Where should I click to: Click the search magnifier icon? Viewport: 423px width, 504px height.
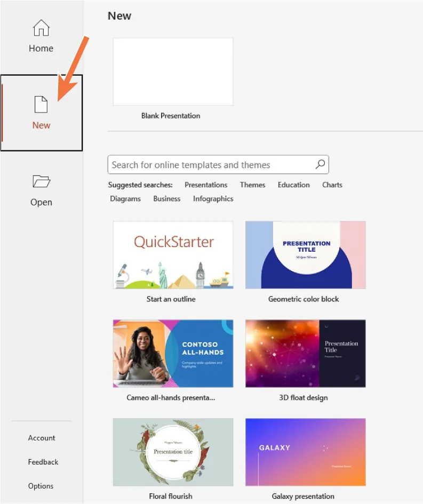pos(320,165)
